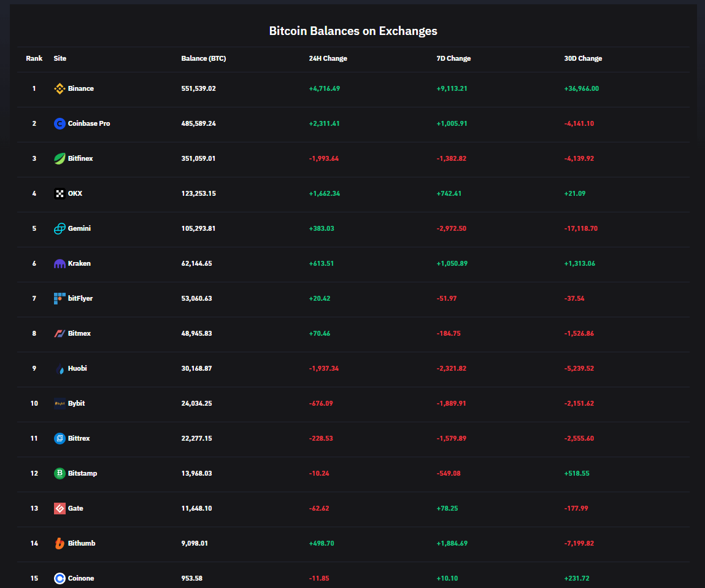This screenshot has width=705, height=588.
Task: Select the Kraken logo icon
Action: [x=59, y=263]
